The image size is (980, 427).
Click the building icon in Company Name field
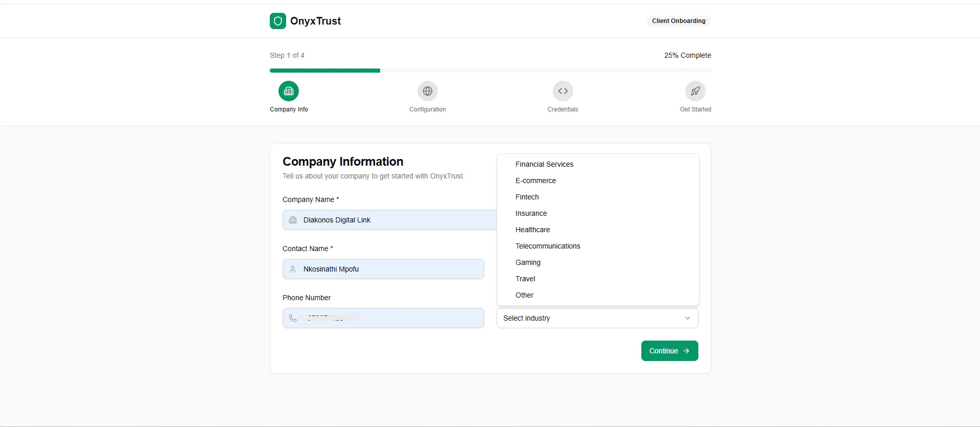point(293,220)
